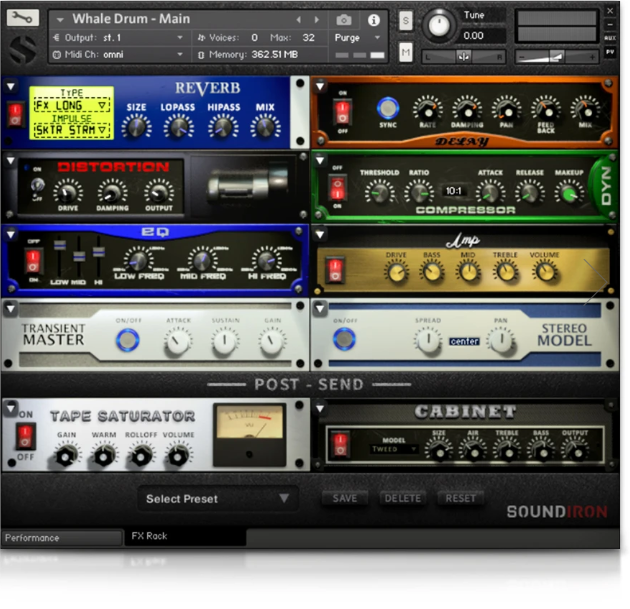Open the Output st. 1 dropdown

(x=119, y=38)
